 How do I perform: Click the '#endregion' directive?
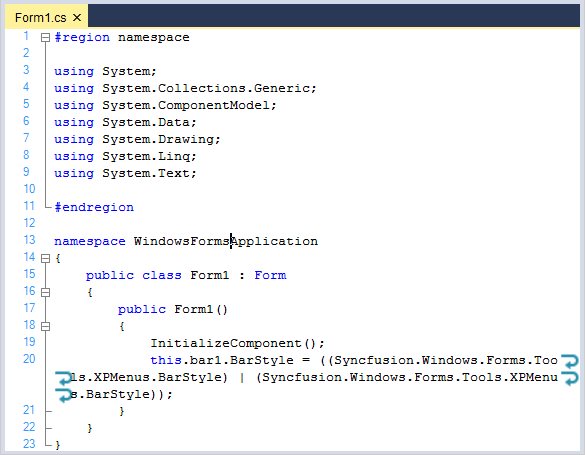(x=94, y=207)
